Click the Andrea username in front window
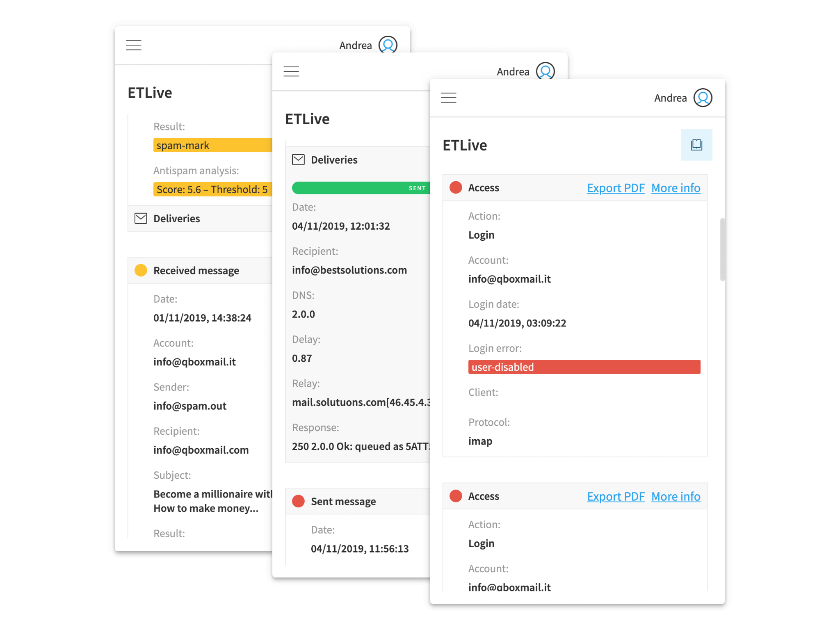This screenshot has height=630, width=840. (670, 98)
